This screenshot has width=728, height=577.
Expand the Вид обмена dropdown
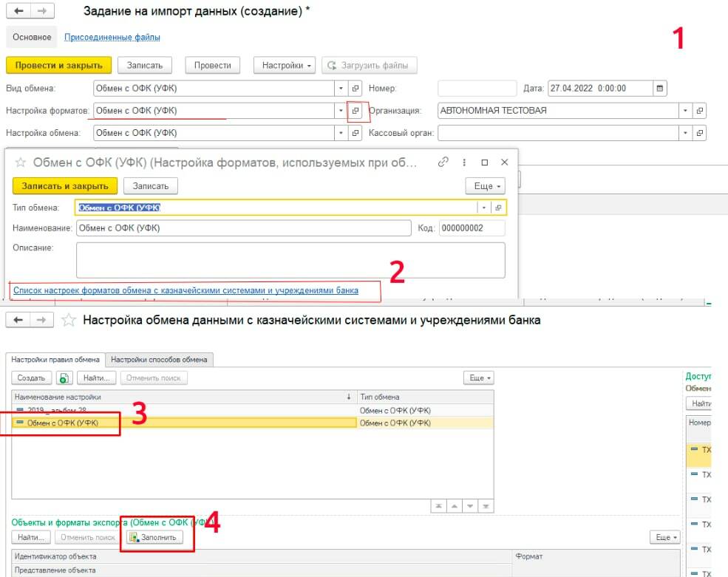tap(341, 88)
